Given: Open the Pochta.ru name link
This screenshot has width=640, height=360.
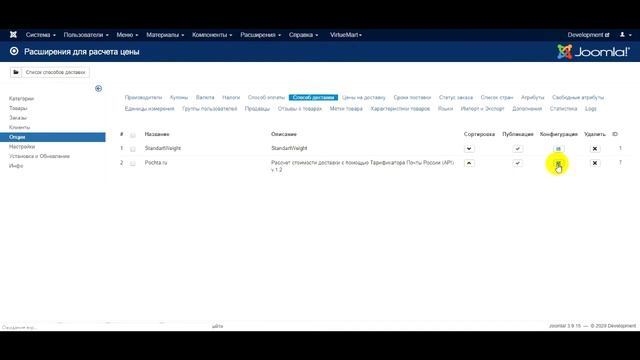Looking at the screenshot, I should pyautogui.click(x=156, y=162).
